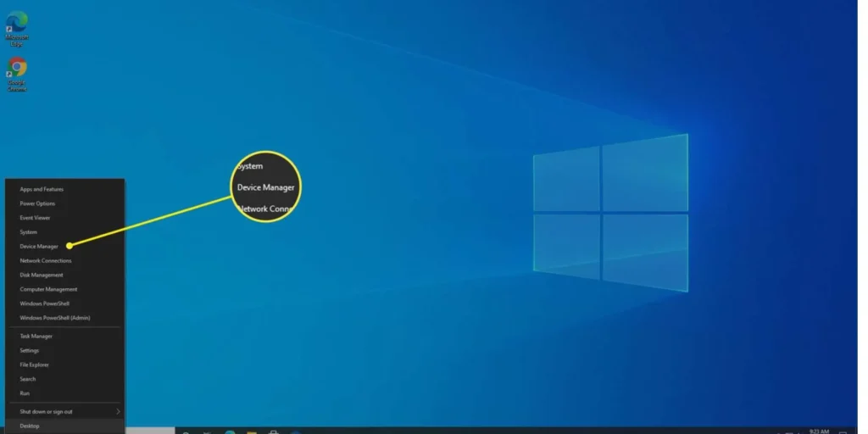Open Device Manager from the menu
This screenshot has height=434, width=868.
coord(64,247)
